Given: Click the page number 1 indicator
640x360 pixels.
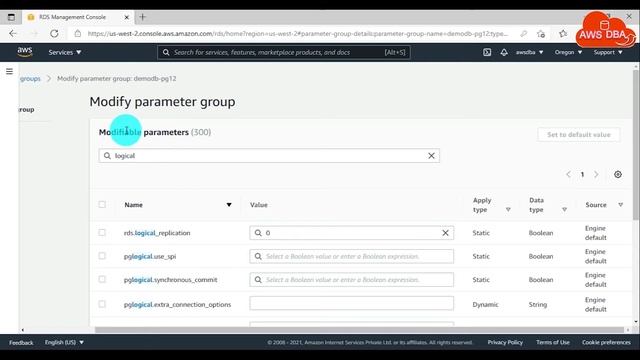Looking at the screenshot, I should coord(582,175).
